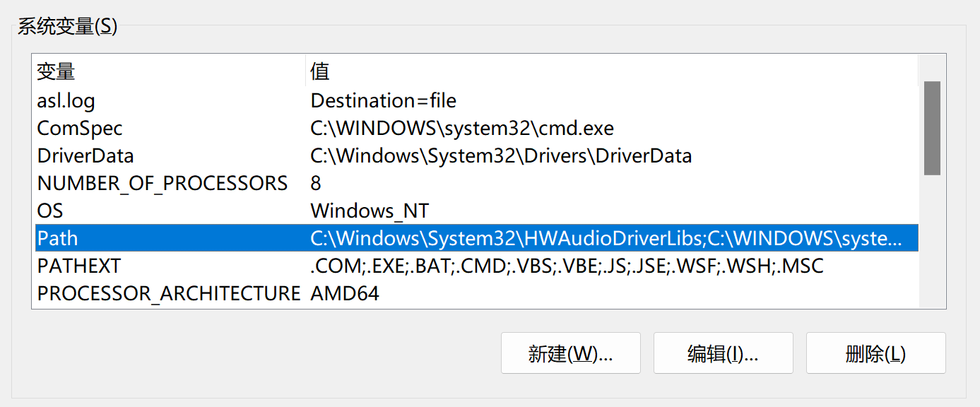
Task: Select the NUMBER_OF_PROCESSORS variable
Action: (163, 183)
